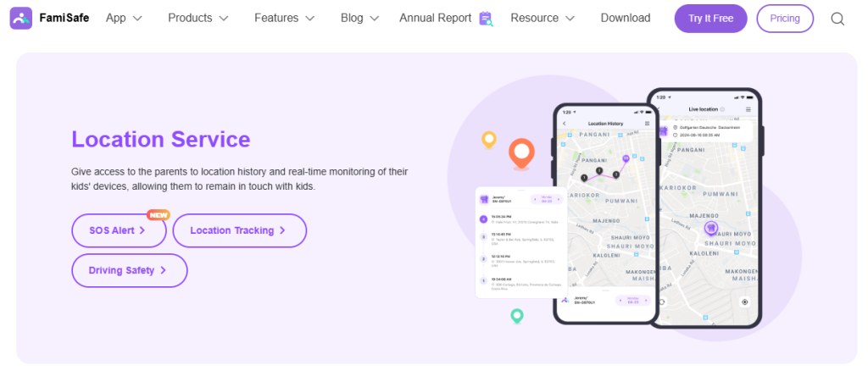Expand the App dropdown menu
This screenshot has height=371, width=868.
click(124, 18)
